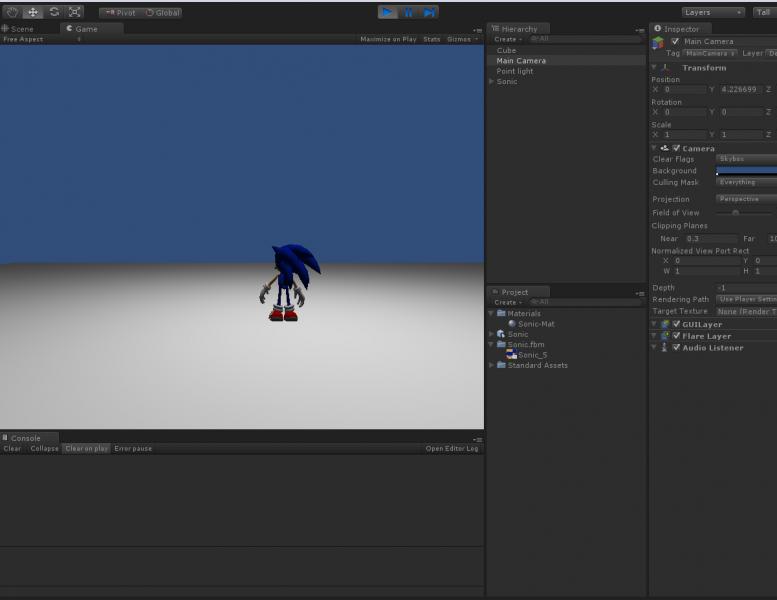Image resolution: width=777 pixels, height=600 pixels.
Task: Switch to the Scene tab
Action: [18, 29]
